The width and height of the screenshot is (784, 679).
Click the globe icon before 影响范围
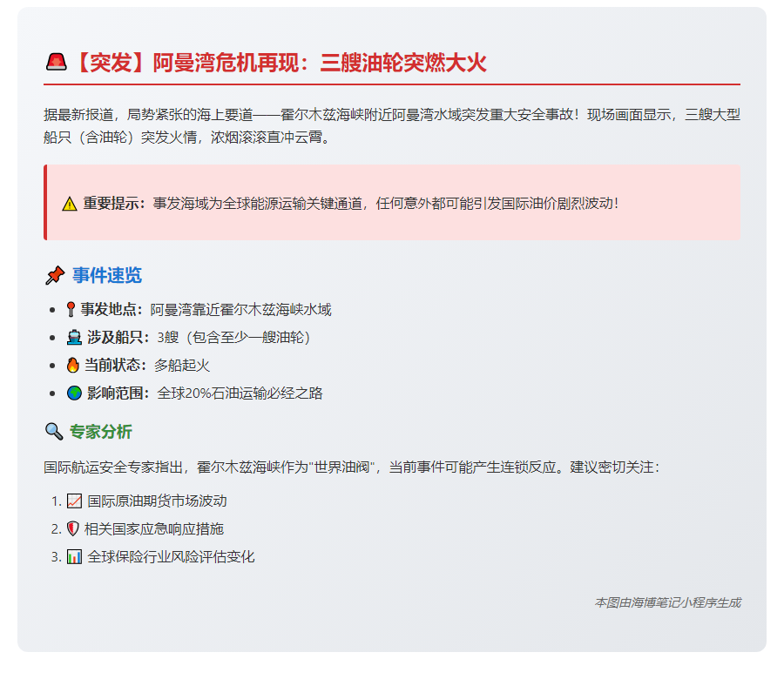point(75,393)
